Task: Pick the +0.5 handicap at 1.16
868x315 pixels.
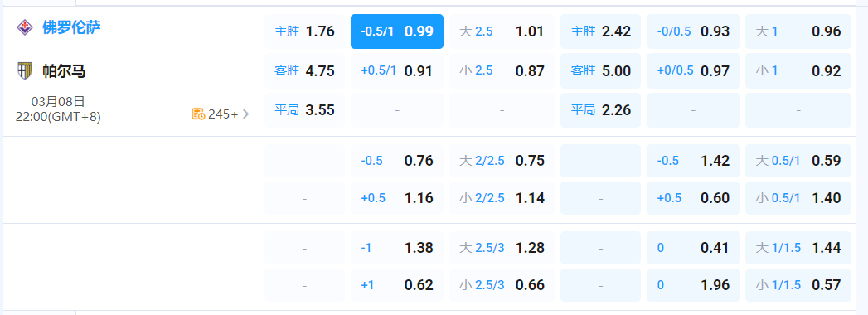Action: click(x=397, y=198)
